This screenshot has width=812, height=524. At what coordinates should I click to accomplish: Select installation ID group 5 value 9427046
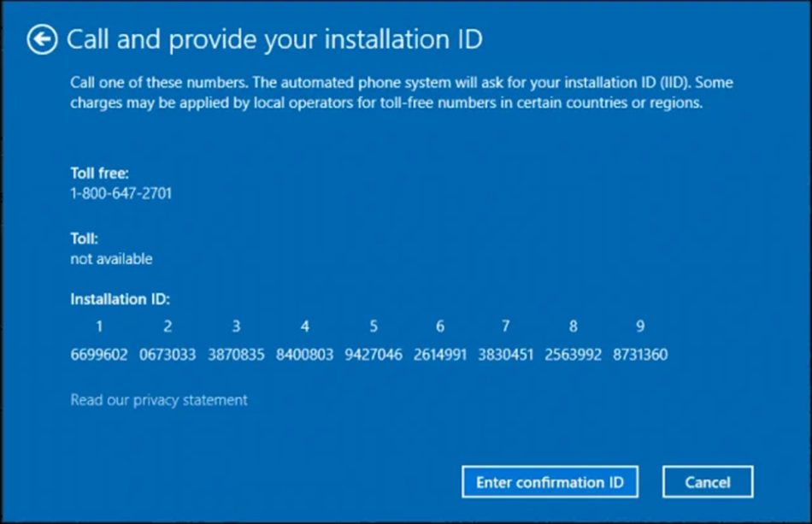point(373,354)
